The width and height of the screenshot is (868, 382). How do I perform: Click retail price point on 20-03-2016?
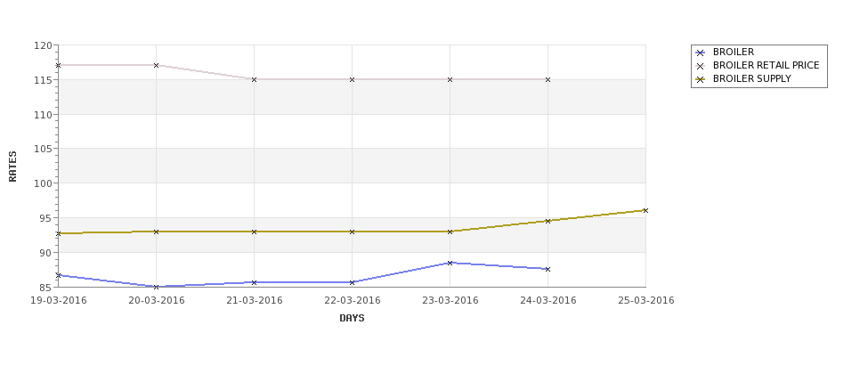click(156, 65)
